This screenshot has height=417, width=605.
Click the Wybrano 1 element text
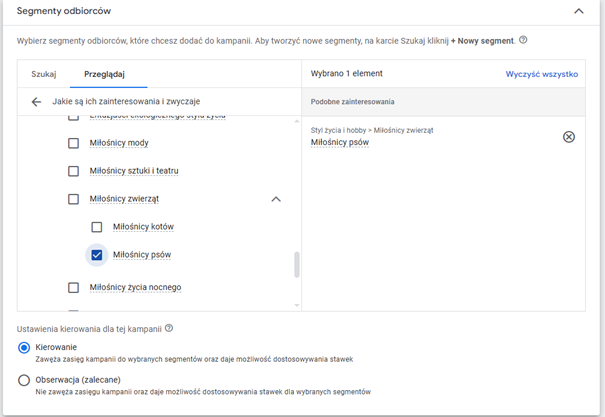[x=346, y=74]
